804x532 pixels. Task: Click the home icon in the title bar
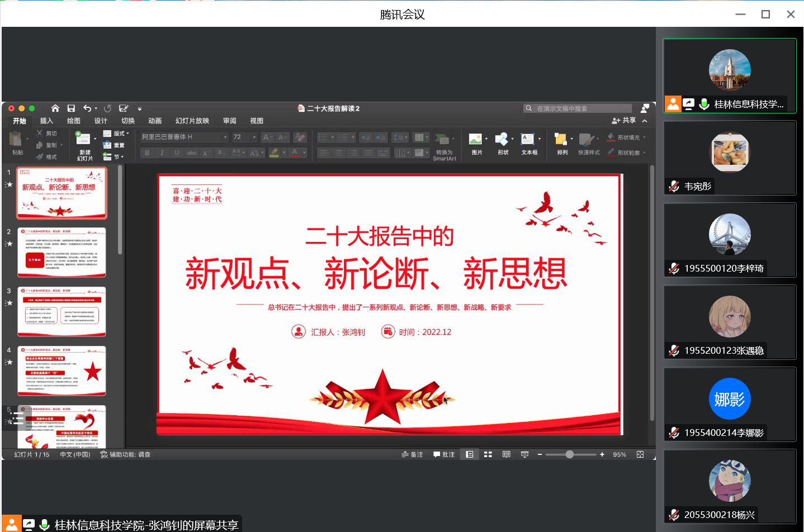55,108
